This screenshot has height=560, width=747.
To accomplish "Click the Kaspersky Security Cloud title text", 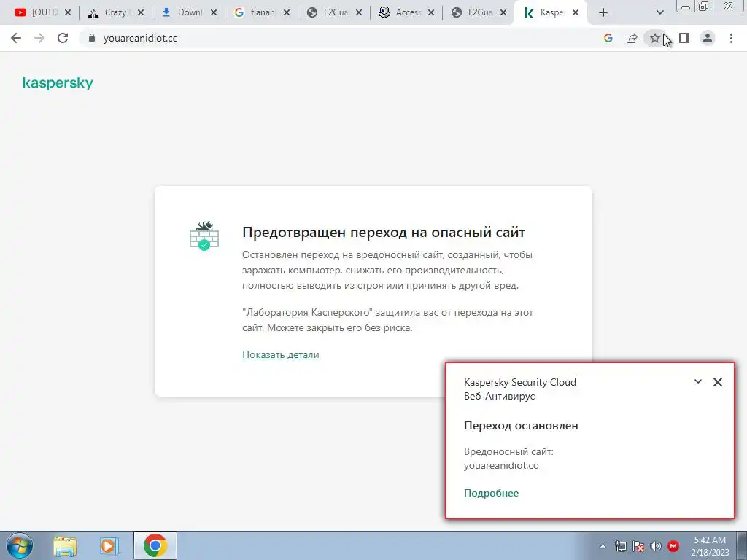I will click(x=519, y=382).
